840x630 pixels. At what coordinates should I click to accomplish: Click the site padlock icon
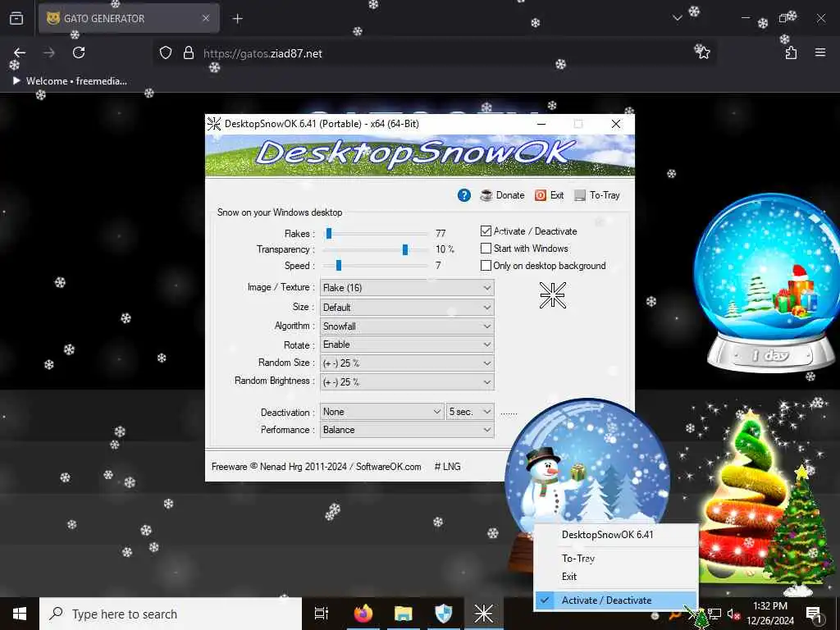(x=188, y=52)
